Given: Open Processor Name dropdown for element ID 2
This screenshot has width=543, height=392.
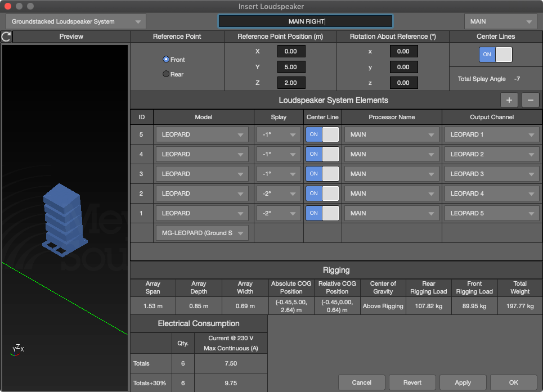Looking at the screenshot, I should click(392, 194).
